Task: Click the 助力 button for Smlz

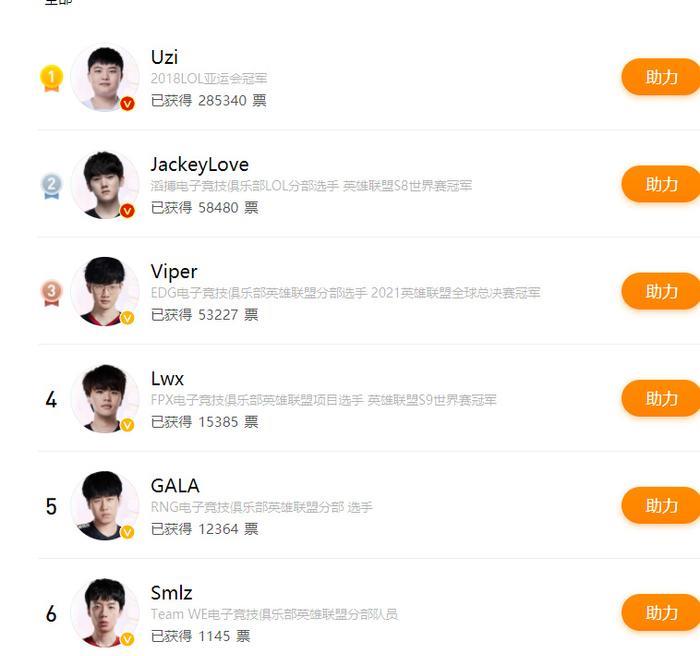Action: [x=661, y=613]
